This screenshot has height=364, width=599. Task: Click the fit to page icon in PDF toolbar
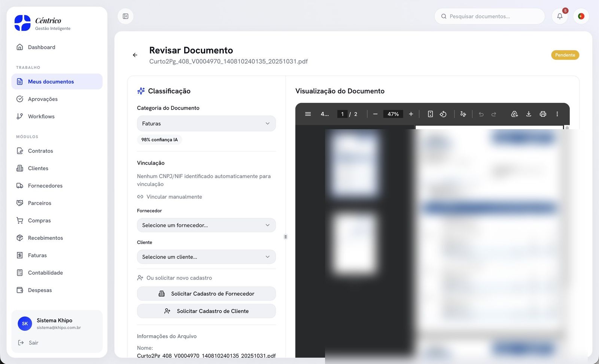(431, 114)
